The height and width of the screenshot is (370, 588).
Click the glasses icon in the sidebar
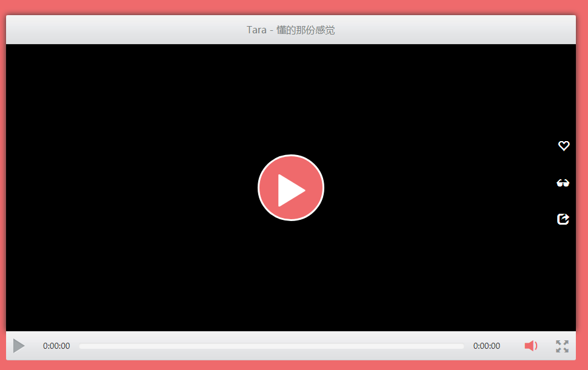563,182
